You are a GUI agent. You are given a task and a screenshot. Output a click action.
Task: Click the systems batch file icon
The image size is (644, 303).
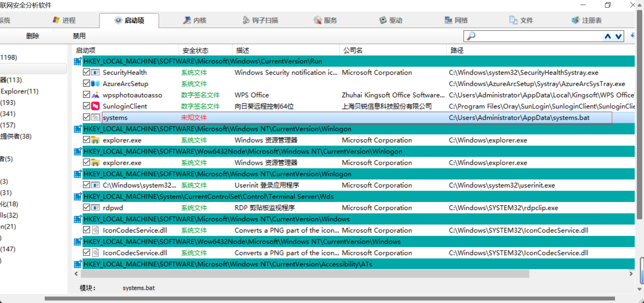[x=95, y=117]
